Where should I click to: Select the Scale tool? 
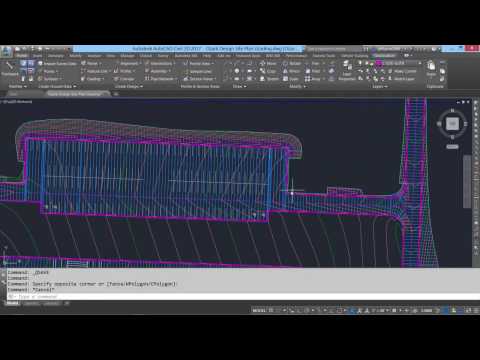click(291, 79)
